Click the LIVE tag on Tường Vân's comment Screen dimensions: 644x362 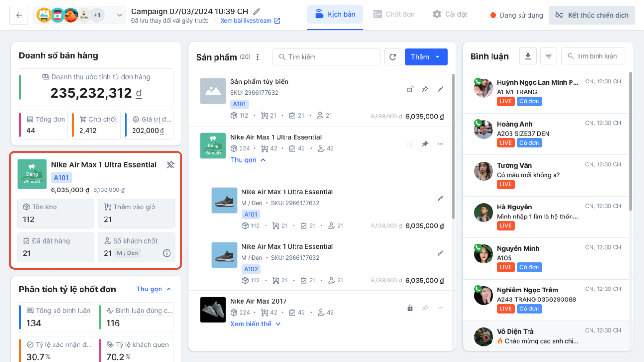pos(506,184)
